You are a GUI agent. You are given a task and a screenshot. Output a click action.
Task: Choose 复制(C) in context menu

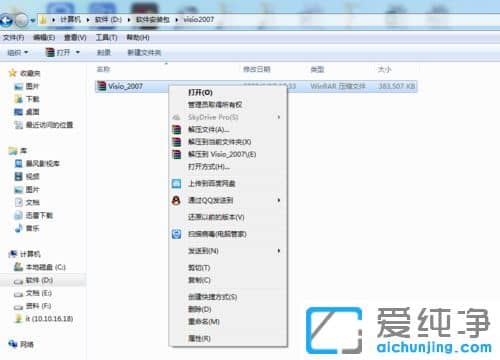pos(228,280)
